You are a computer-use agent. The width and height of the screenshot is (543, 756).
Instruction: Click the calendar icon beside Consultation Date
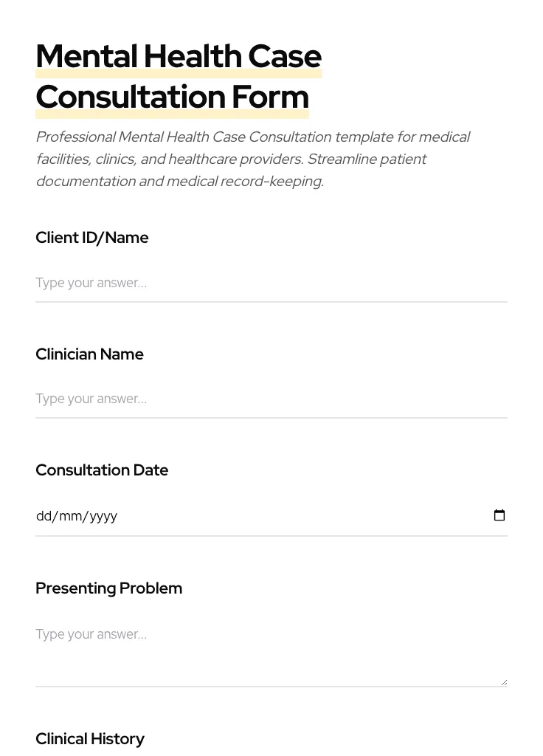click(x=499, y=515)
